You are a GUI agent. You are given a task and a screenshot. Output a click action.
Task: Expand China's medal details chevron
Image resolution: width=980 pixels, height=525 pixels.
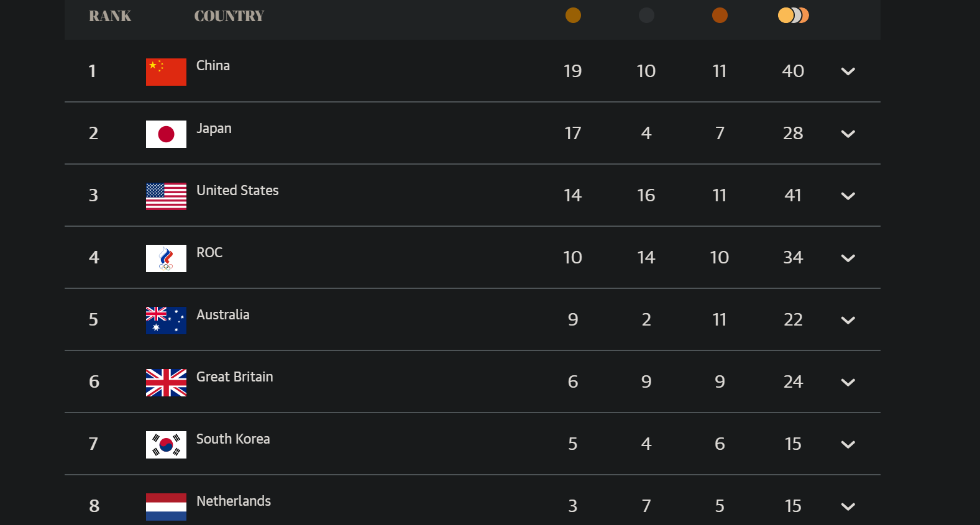tap(848, 71)
